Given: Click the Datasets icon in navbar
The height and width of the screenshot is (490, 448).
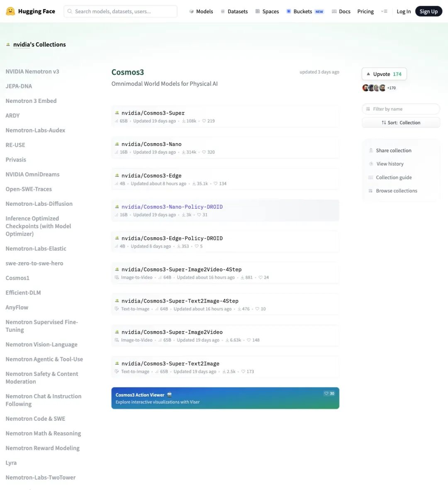Looking at the screenshot, I should [223, 11].
